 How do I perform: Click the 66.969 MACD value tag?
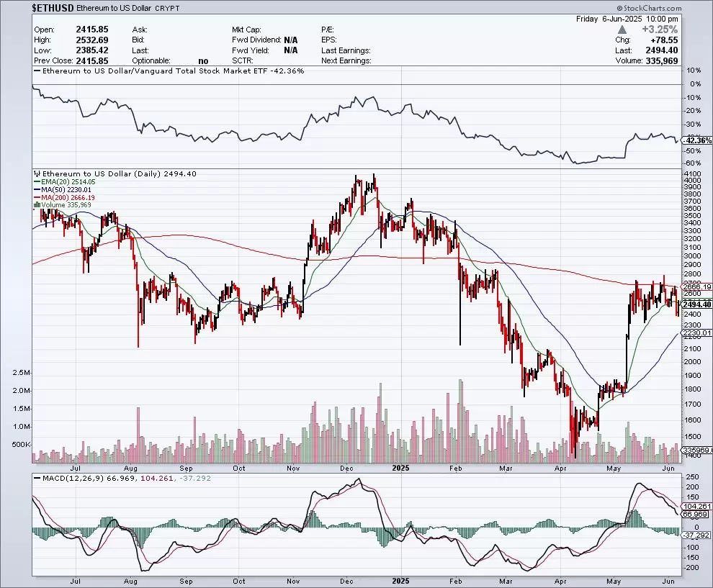(x=695, y=515)
